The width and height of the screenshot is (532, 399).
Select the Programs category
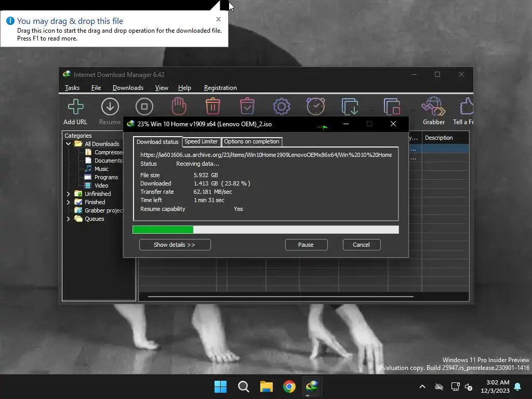click(x=101, y=177)
